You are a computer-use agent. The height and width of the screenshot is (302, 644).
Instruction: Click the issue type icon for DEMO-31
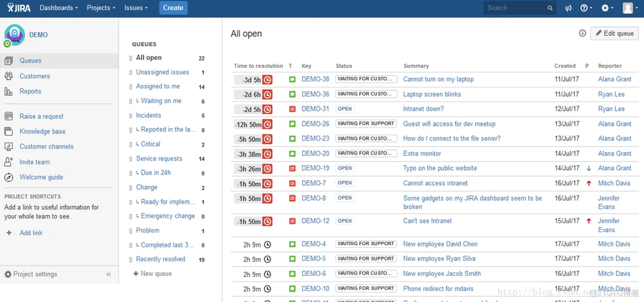click(x=292, y=109)
